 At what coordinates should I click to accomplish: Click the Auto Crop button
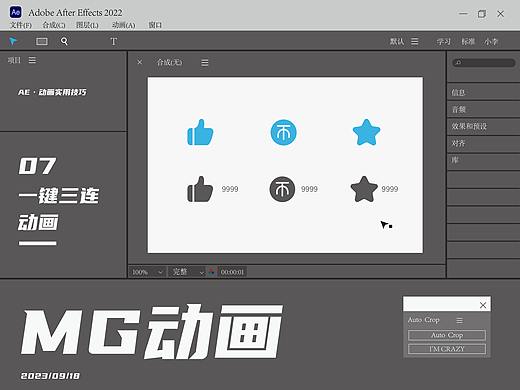click(x=447, y=335)
